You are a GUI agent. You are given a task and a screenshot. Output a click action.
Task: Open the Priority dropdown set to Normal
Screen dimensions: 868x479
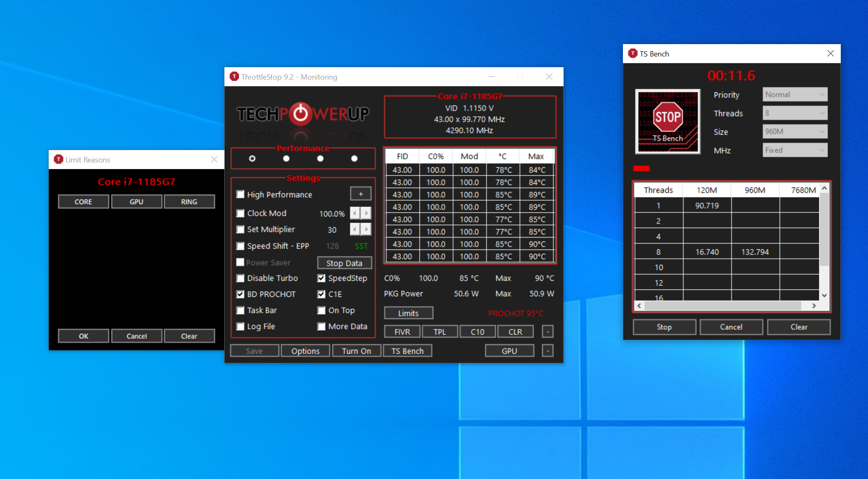795,94
